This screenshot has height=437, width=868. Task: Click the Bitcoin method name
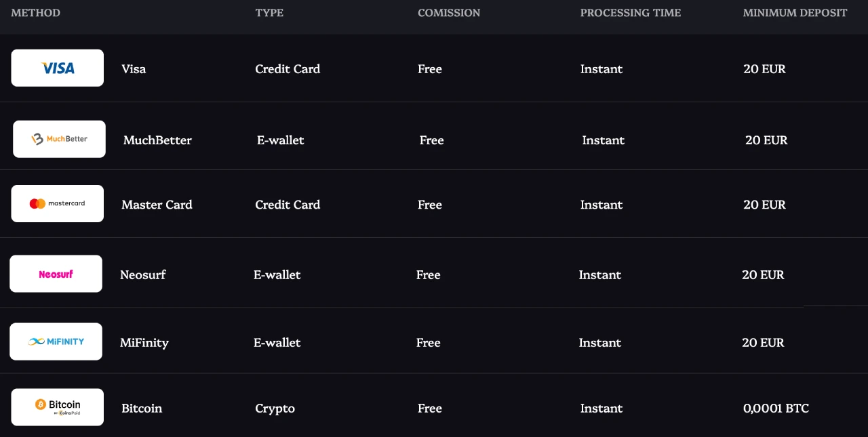tap(142, 409)
